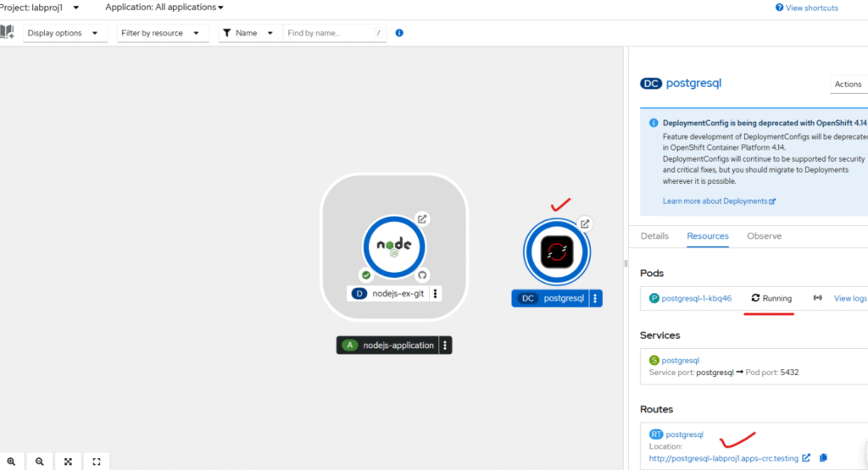Open the postgresql-1-kbq46 pod link
The width and height of the screenshot is (868, 470).
point(696,298)
